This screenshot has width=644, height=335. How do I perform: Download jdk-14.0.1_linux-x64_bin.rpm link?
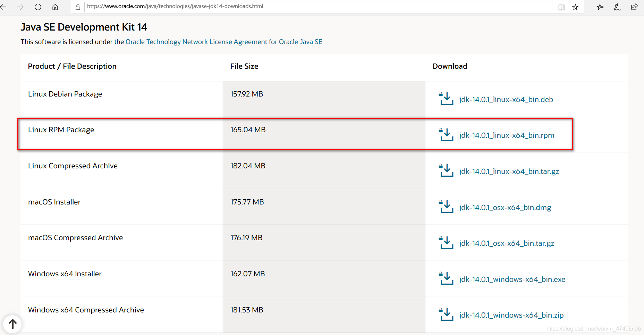tap(507, 135)
